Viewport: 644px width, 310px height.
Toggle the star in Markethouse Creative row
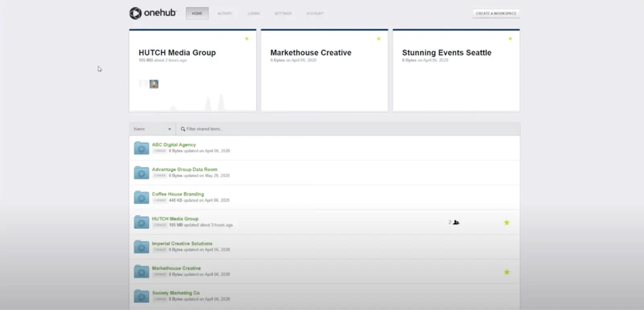coord(507,272)
